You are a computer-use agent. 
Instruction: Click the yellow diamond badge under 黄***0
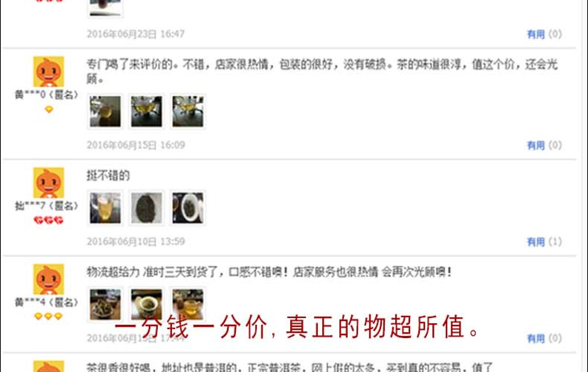click(x=49, y=110)
